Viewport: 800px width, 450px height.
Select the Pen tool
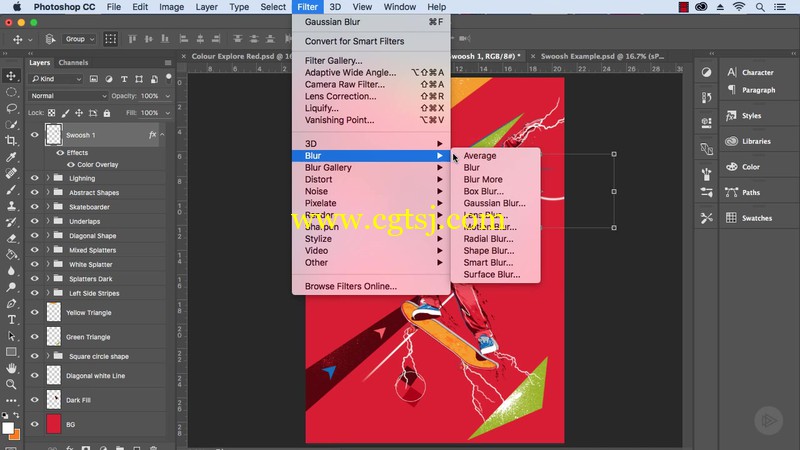(x=11, y=304)
